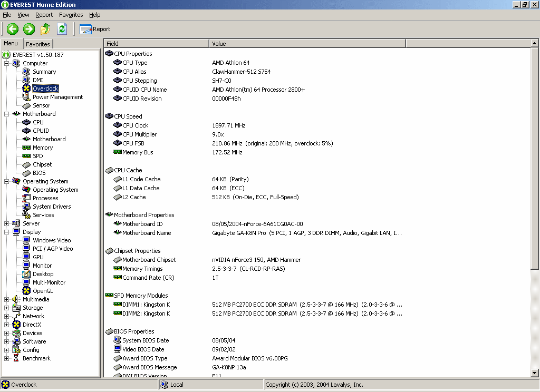Viewport: 540px width, 392px height.
Task: Open the Favorites menu
Action: click(71, 15)
